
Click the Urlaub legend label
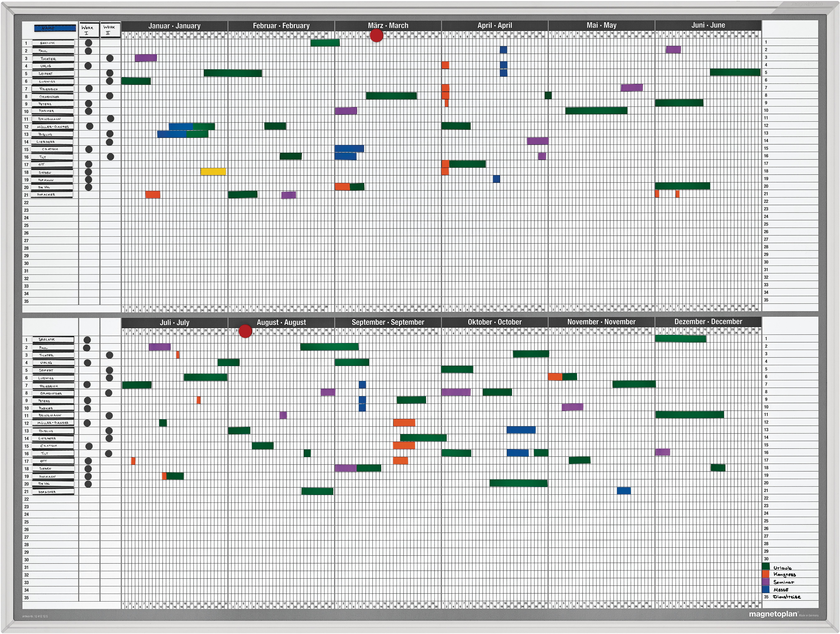coord(782,568)
